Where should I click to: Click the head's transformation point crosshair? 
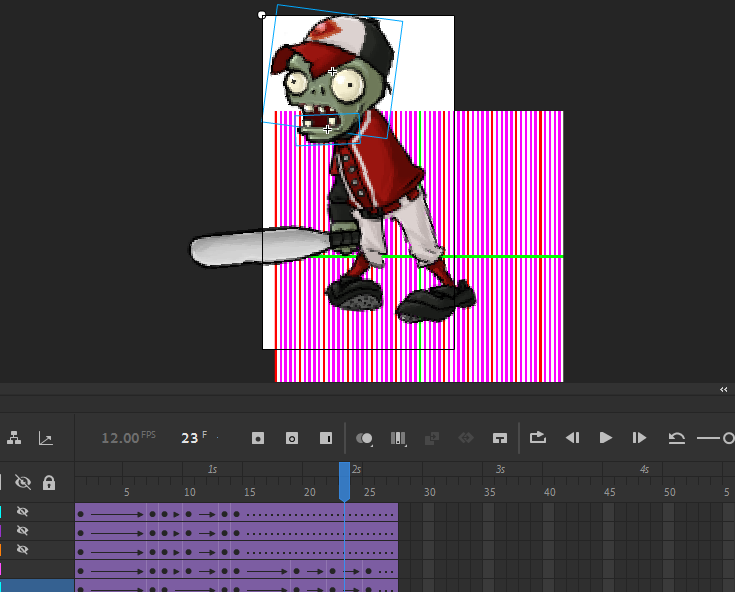point(332,72)
